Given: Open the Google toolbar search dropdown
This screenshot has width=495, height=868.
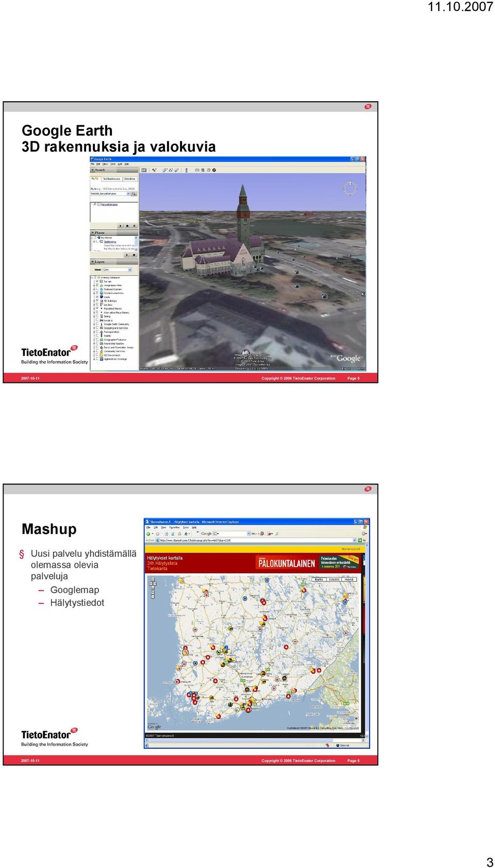Looking at the screenshot, I should pos(249,534).
